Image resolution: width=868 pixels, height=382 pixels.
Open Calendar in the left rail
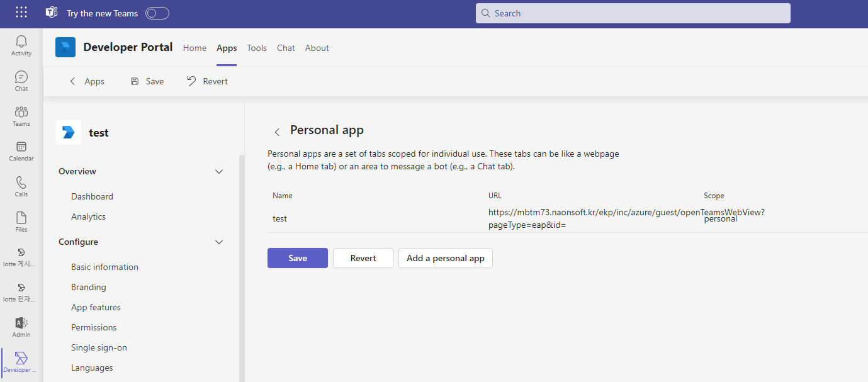pyautogui.click(x=21, y=152)
